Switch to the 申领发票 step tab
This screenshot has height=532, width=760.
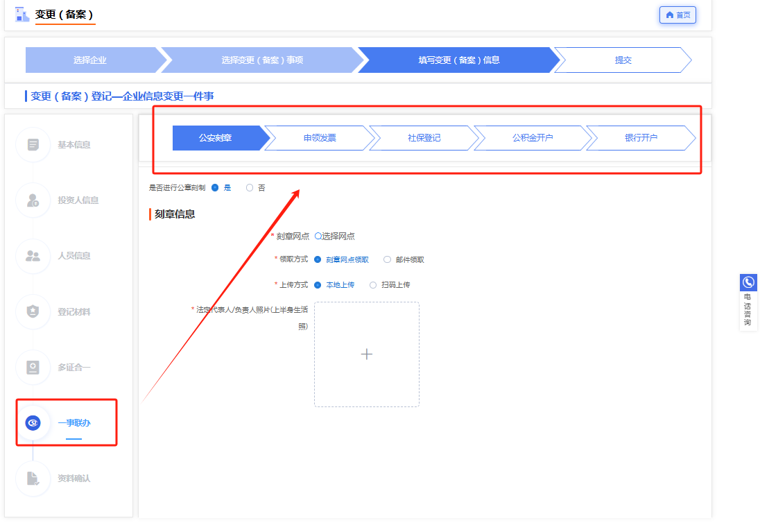tap(320, 138)
